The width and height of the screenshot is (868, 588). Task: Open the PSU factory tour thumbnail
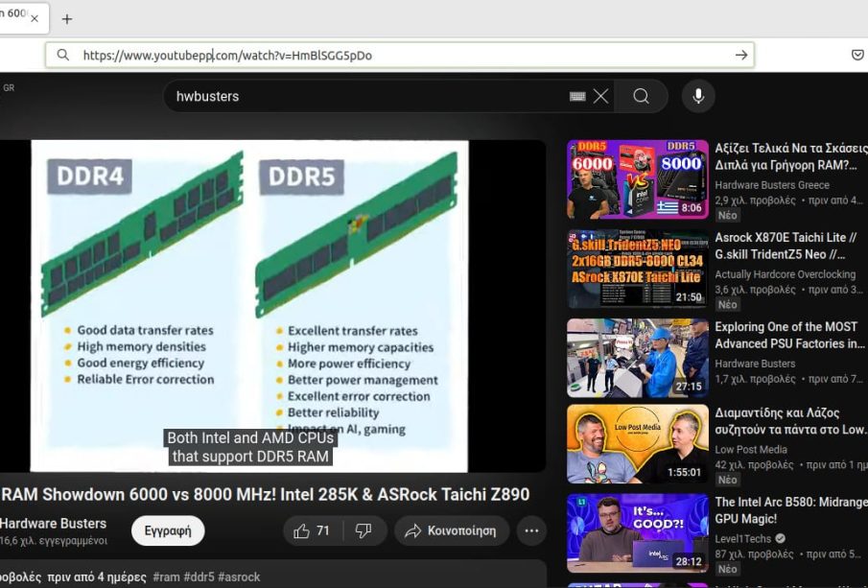click(637, 358)
